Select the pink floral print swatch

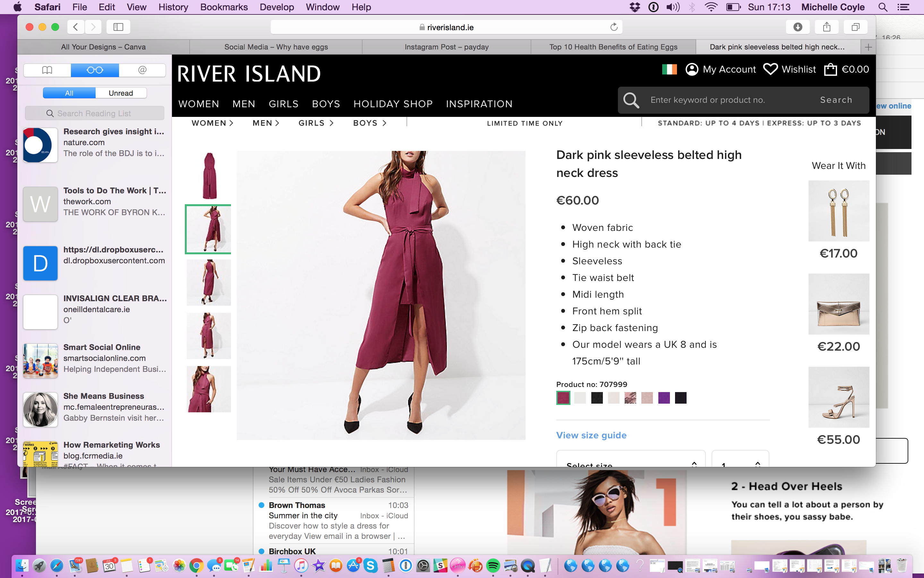[630, 398]
